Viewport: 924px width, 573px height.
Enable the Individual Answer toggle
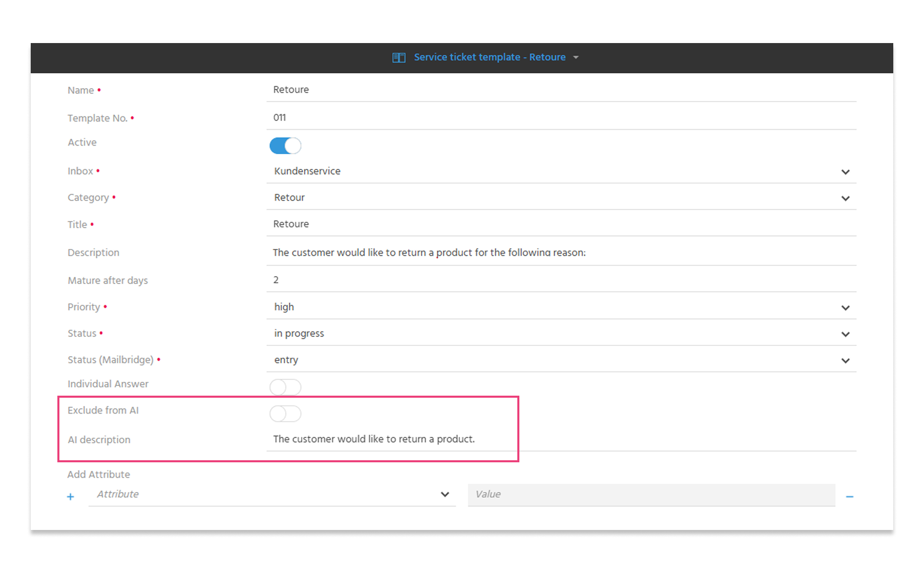tap(285, 387)
